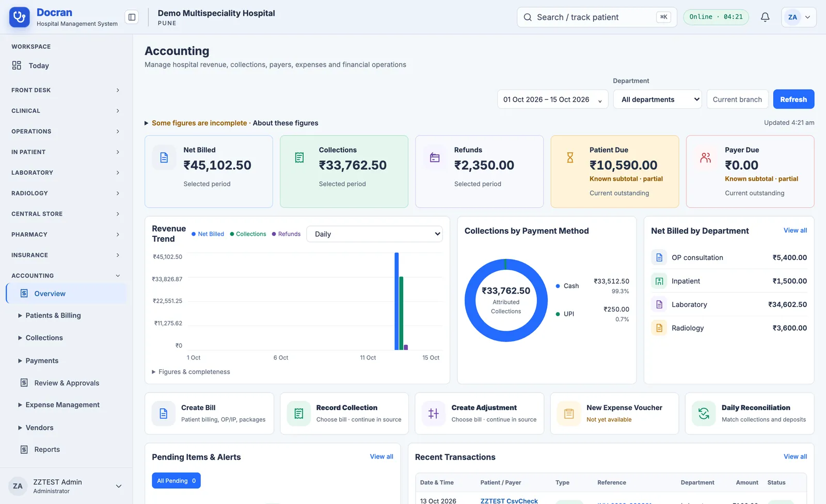Image resolution: width=826 pixels, height=504 pixels.
Task: Click the Record Collection receipt icon
Action: tap(299, 414)
